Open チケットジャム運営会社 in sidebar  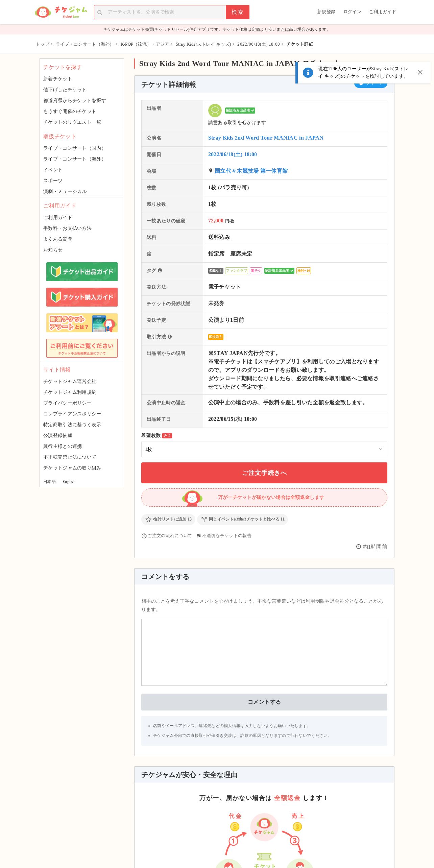(70, 382)
